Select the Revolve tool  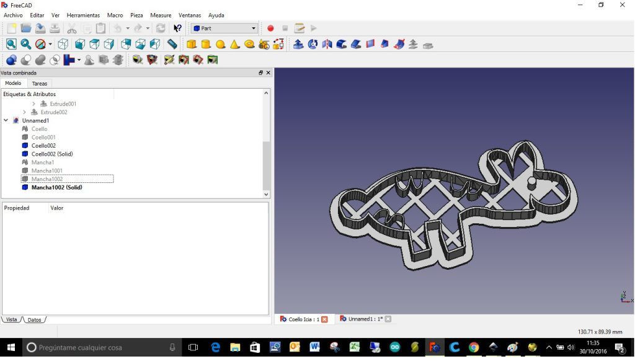311,43
